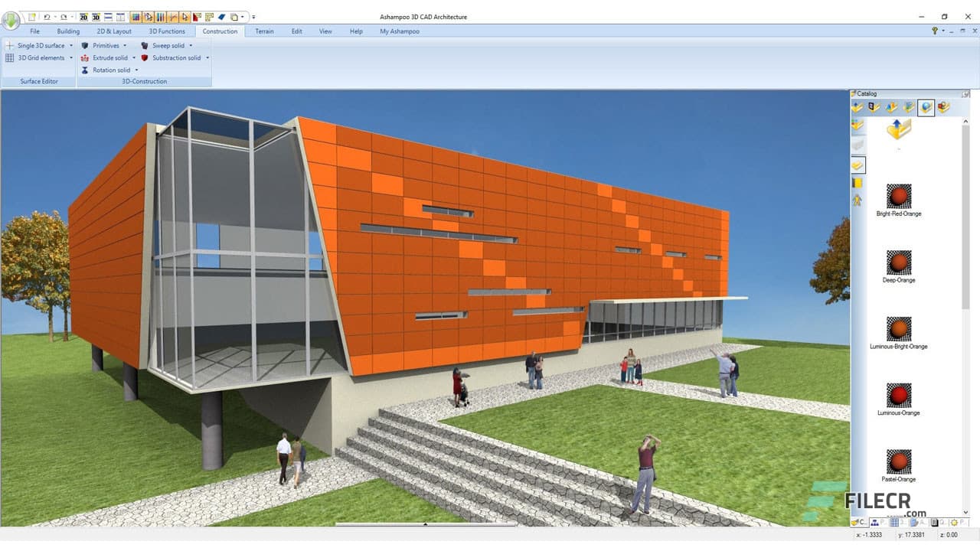
Task: Toggle the internet catalog folder in Catalog panel
Action: [926, 108]
